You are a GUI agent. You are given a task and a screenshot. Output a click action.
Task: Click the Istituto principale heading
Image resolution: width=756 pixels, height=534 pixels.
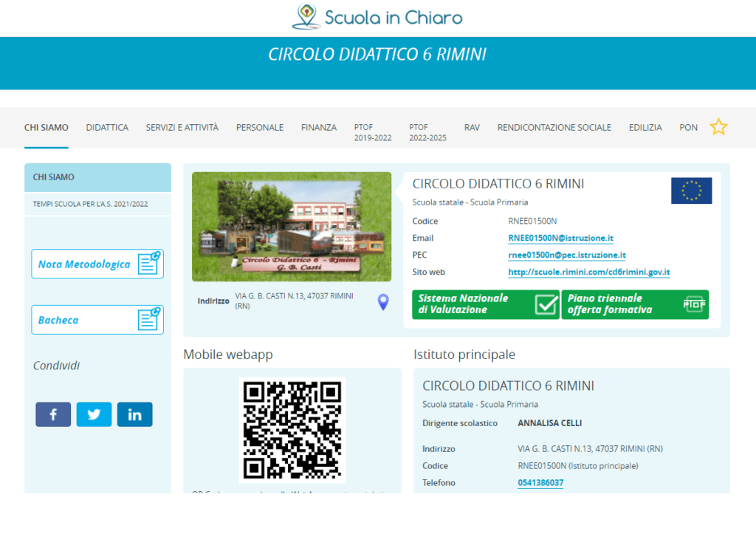point(464,355)
